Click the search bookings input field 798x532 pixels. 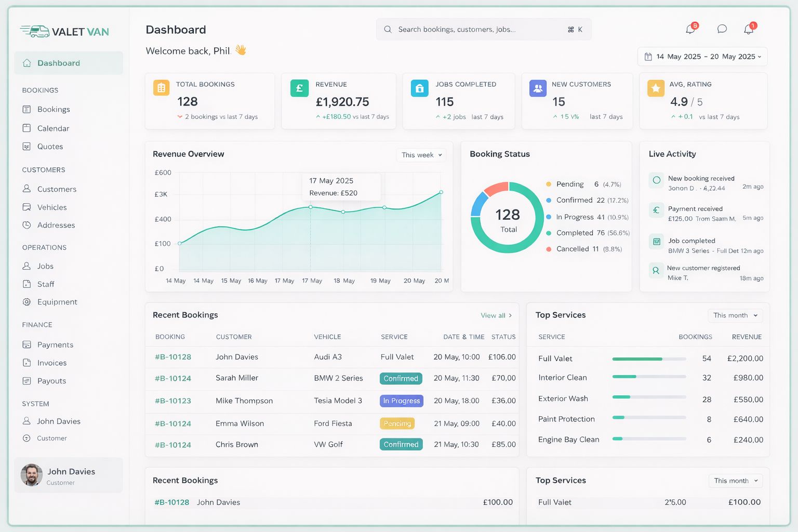[478, 30]
